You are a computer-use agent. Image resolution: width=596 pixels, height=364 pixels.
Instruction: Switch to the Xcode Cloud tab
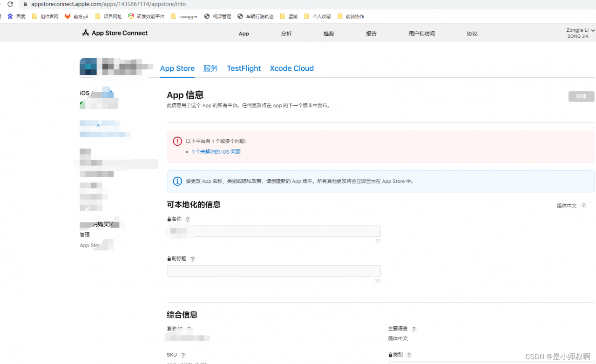coord(292,68)
